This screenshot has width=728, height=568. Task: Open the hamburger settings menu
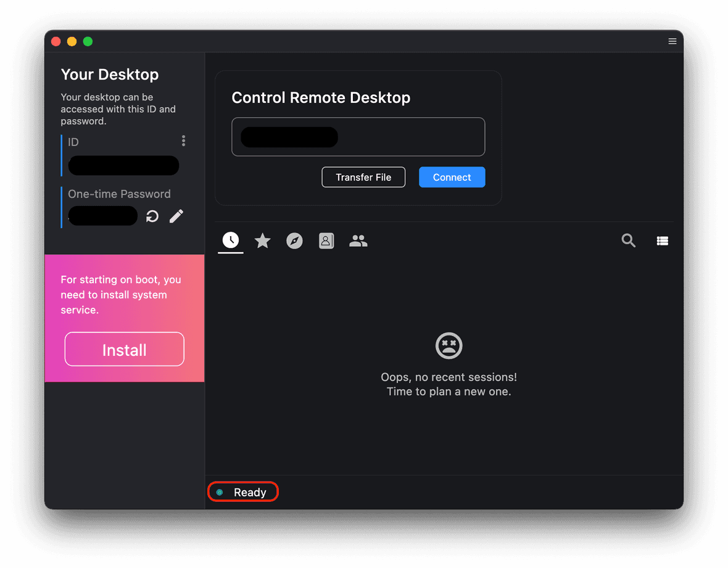pos(672,41)
